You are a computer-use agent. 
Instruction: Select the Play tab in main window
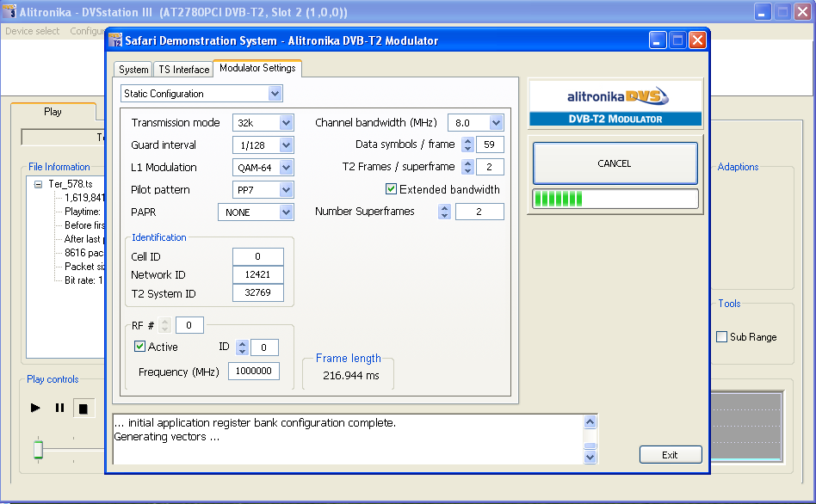click(53, 111)
